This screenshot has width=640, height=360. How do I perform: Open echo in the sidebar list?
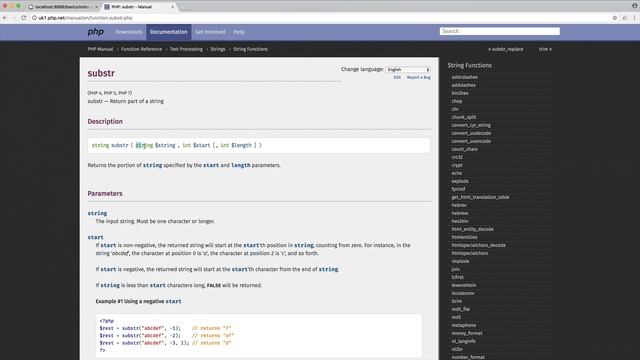(456, 173)
